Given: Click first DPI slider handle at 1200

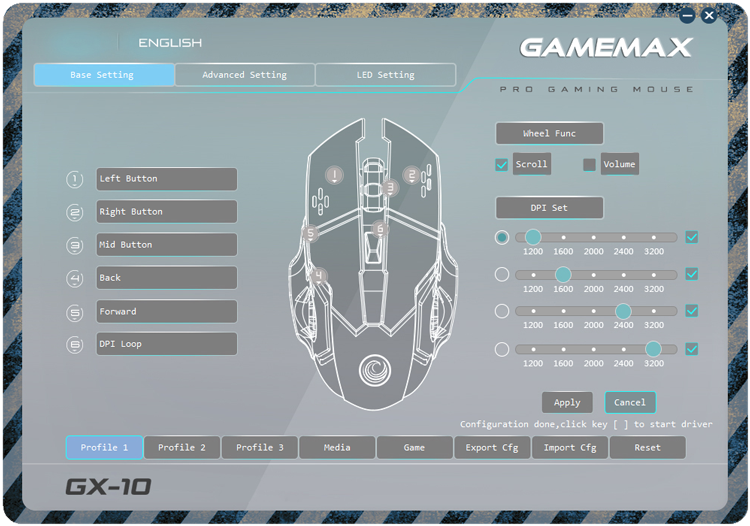Looking at the screenshot, I should tap(533, 237).
